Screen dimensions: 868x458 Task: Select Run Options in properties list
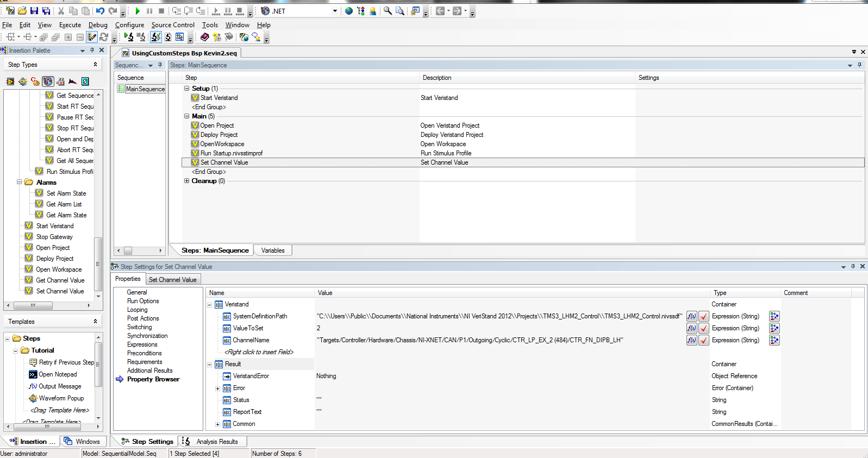coord(143,301)
